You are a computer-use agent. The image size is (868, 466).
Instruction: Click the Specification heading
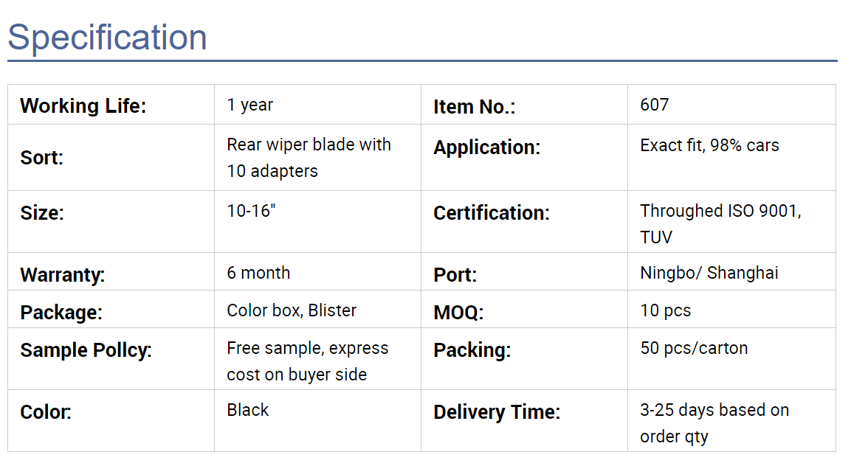[108, 38]
